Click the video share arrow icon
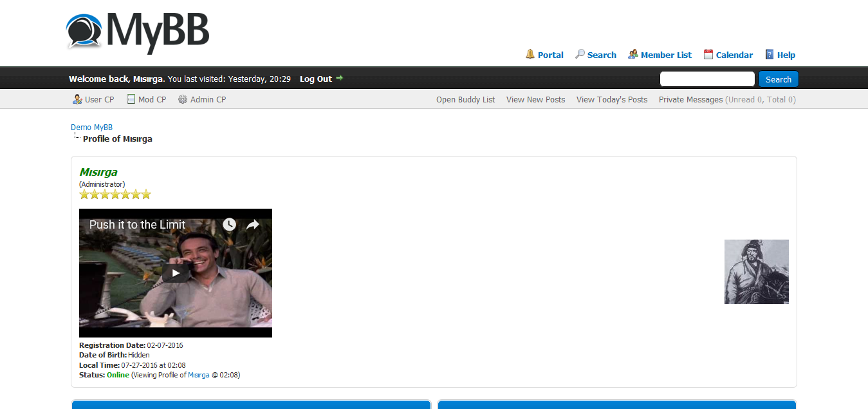 coord(253,224)
